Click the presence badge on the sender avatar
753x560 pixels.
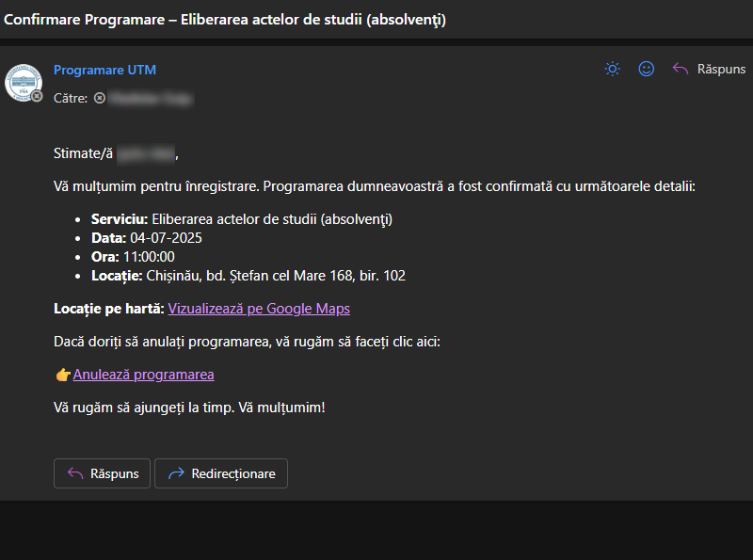(x=37, y=96)
